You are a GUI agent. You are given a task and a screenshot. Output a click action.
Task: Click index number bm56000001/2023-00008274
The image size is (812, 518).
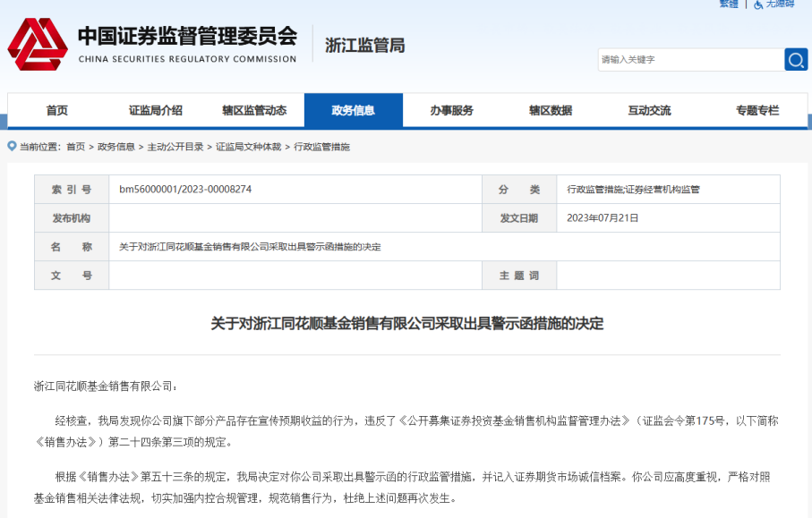[185, 190]
